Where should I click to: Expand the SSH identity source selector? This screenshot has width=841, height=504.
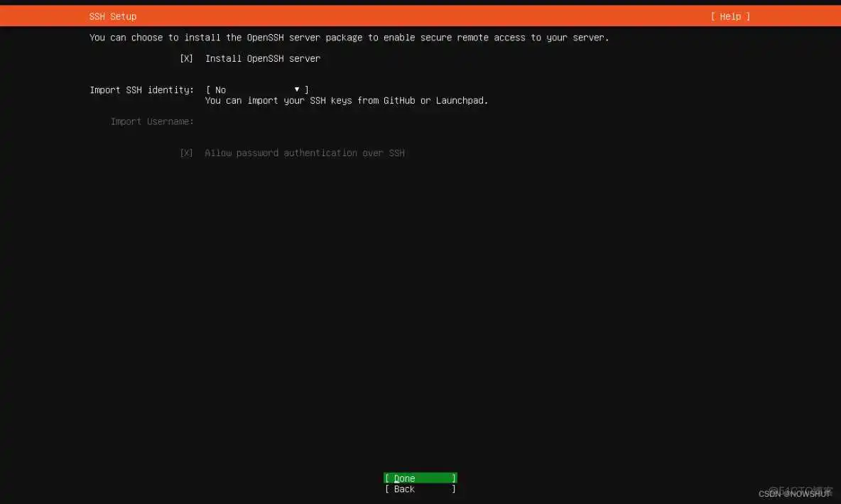click(x=256, y=89)
